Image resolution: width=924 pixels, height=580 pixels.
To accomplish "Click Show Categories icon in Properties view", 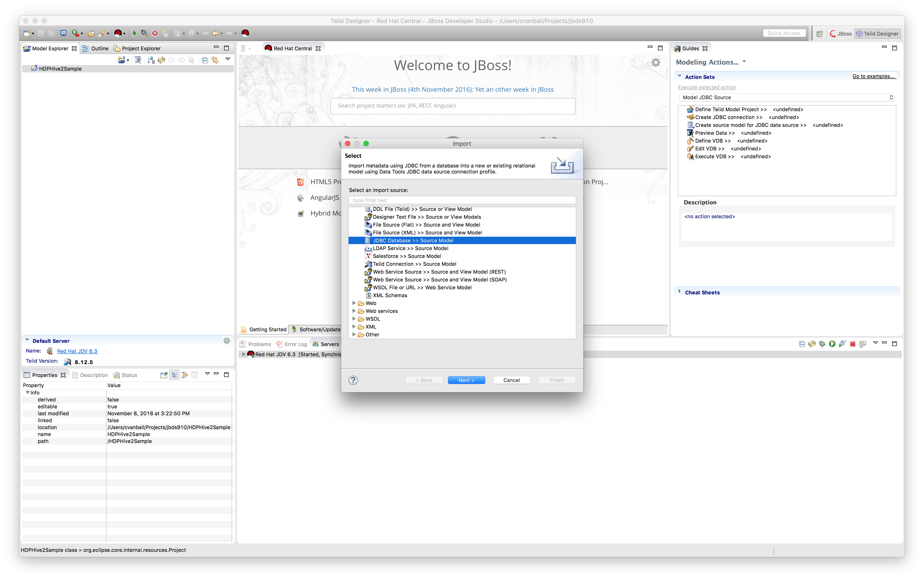I will (x=174, y=375).
